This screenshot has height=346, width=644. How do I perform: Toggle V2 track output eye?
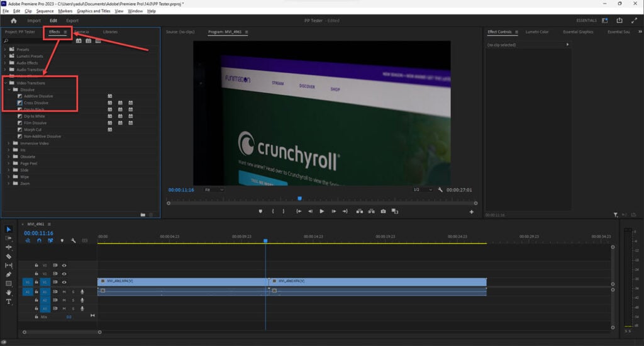pos(64,274)
